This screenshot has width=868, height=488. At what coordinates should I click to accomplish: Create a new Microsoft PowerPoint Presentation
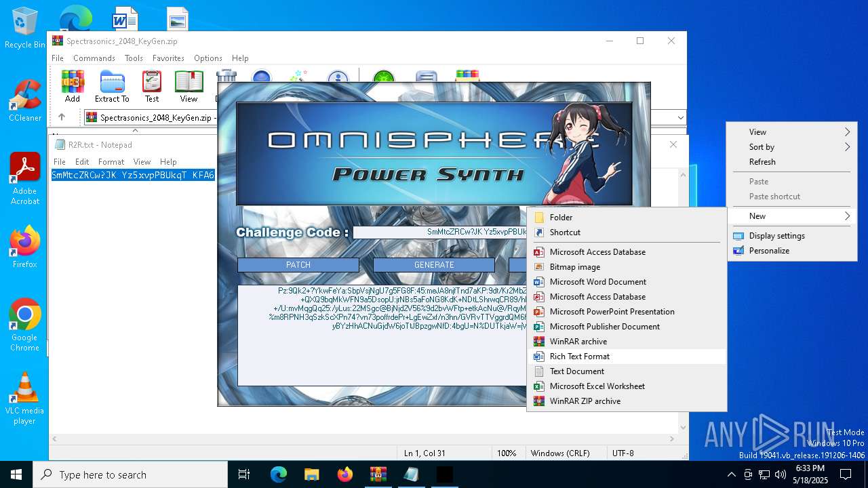click(627, 312)
